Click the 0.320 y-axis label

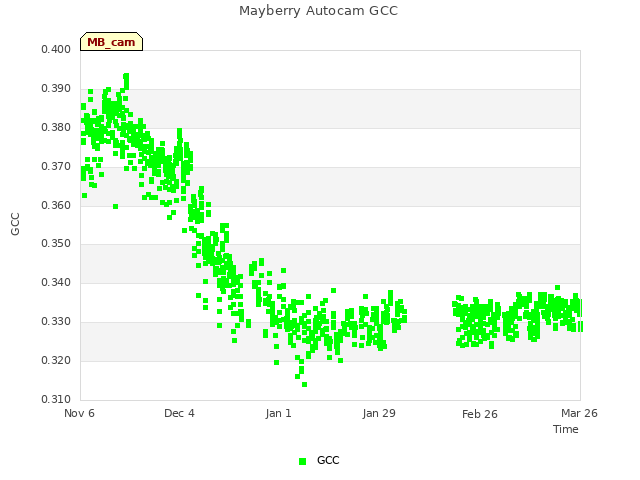[x=56, y=360]
